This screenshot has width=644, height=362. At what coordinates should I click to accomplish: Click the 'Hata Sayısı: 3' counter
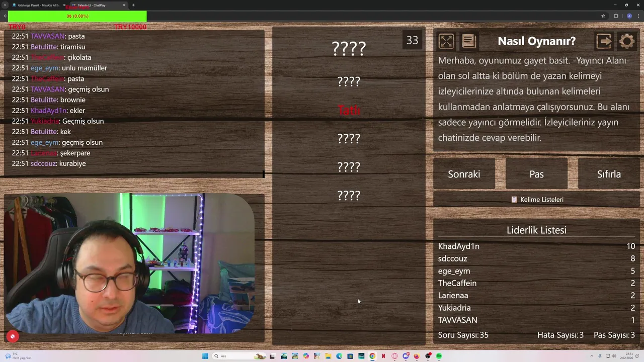(560, 335)
